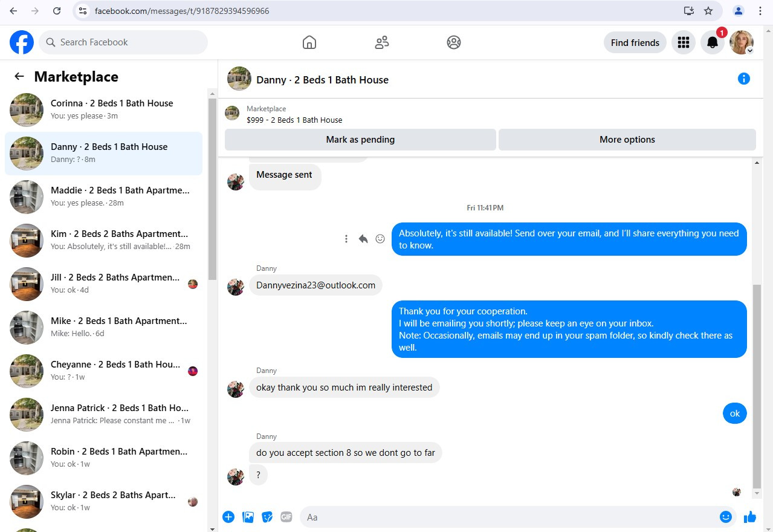Click the Dannyvezina23@outlook.com message
The width and height of the screenshot is (773, 532).
[315, 285]
